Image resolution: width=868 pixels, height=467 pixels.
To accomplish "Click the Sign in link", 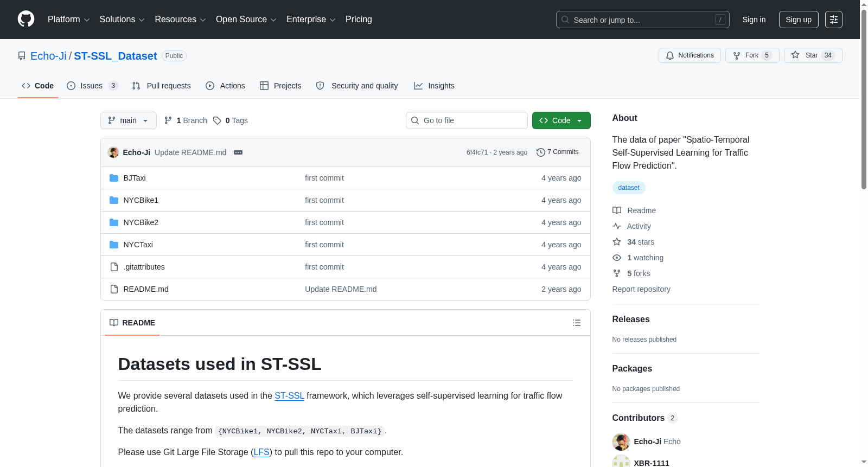I will 754,20.
